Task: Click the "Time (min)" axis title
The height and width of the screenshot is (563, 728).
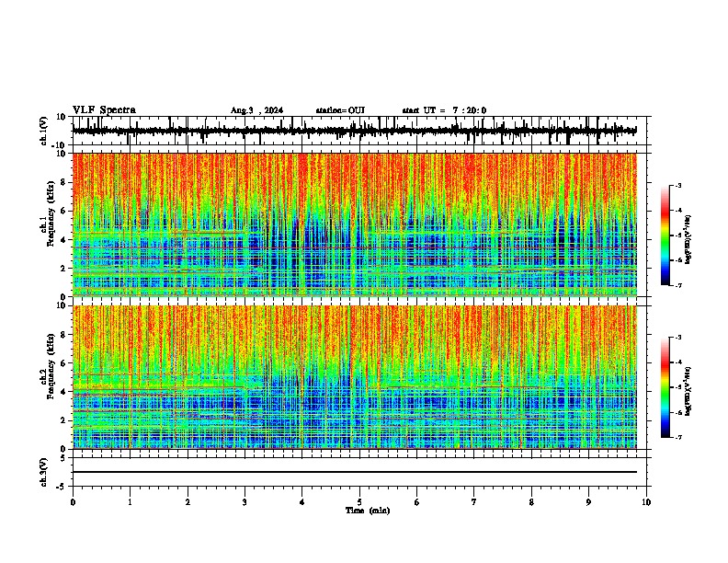Action: point(368,511)
